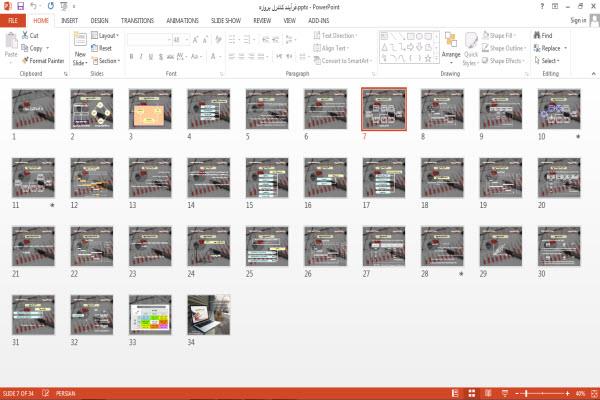This screenshot has width=600, height=400.
Task: Switch to the DESIGN tab
Action: click(99, 20)
